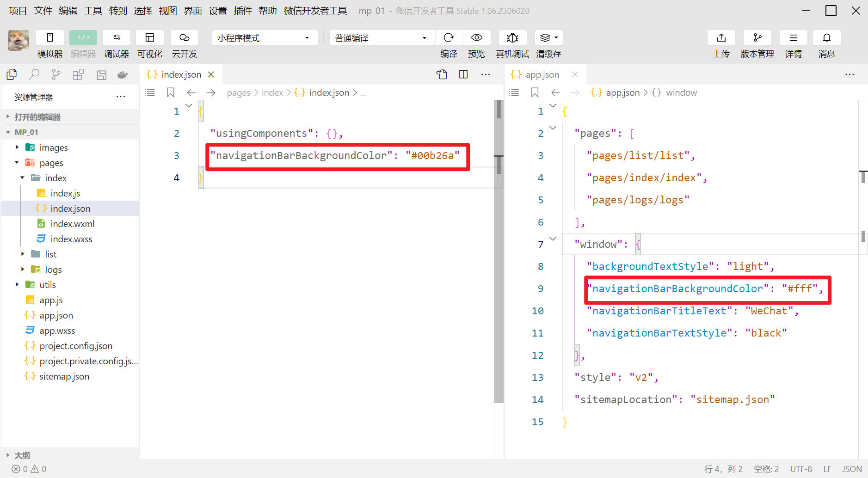This screenshot has height=478, width=868.
Task: Toggle the preview eye icon
Action: (x=476, y=38)
